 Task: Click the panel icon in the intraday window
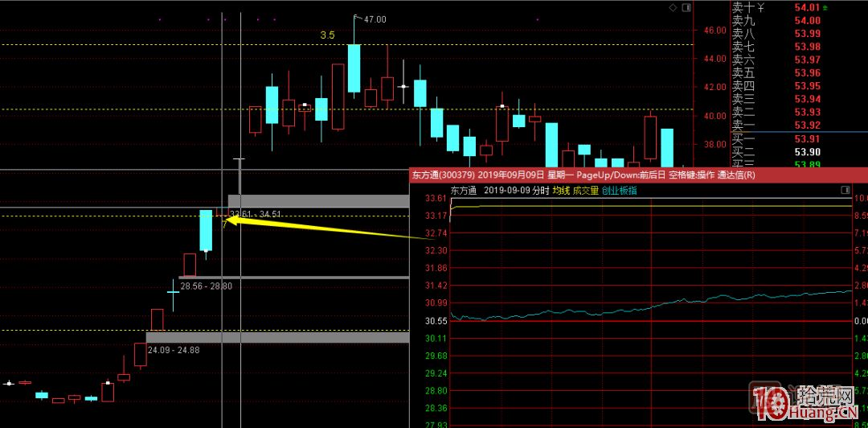845,190
